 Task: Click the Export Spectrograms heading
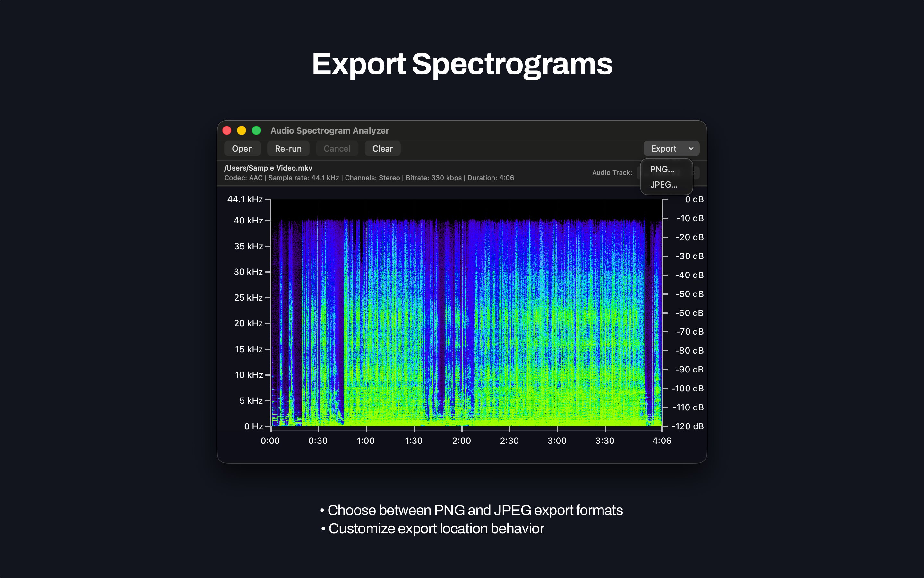[x=462, y=64]
